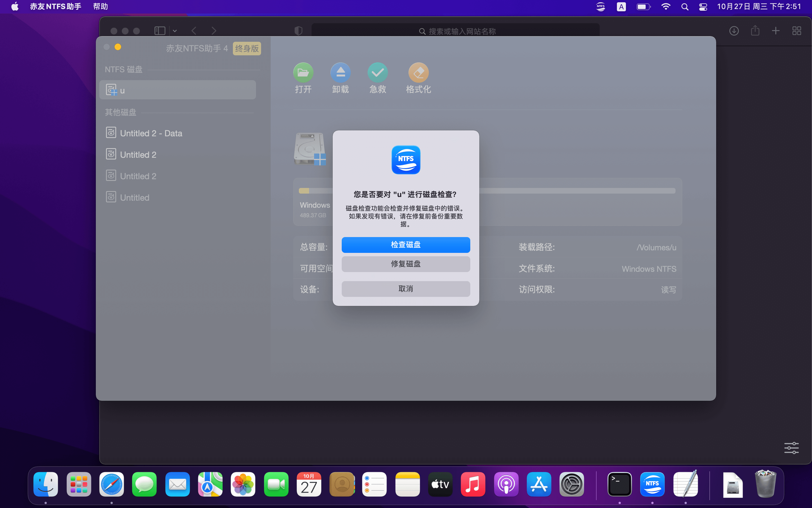Click Safari downloads icon

pyautogui.click(x=734, y=31)
